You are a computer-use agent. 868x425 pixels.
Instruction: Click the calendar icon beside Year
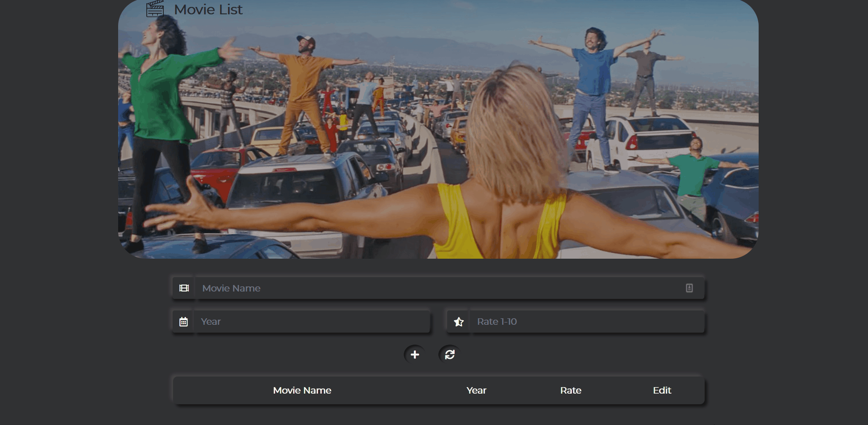(x=184, y=322)
